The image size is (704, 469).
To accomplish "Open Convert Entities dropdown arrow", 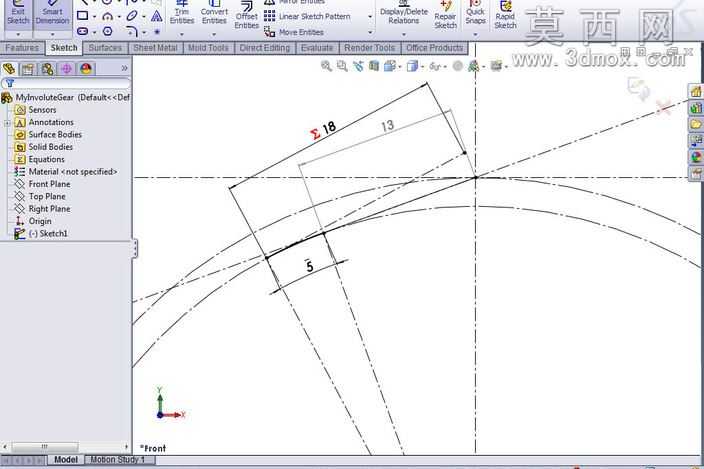I will pos(214,35).
